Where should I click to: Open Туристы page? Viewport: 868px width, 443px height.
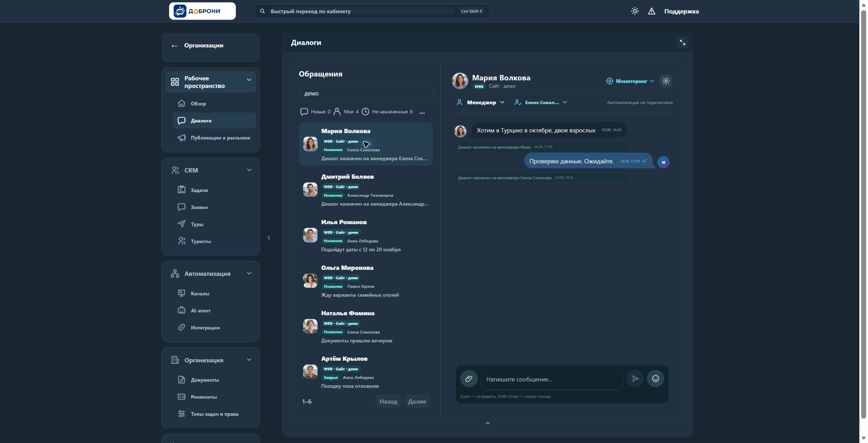(x=214, y=241)
